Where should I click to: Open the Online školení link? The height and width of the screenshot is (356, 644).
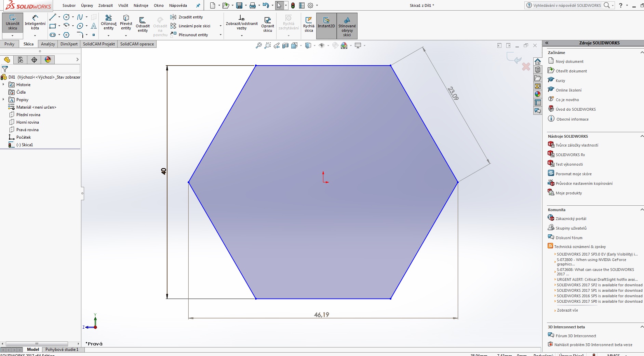568,90
